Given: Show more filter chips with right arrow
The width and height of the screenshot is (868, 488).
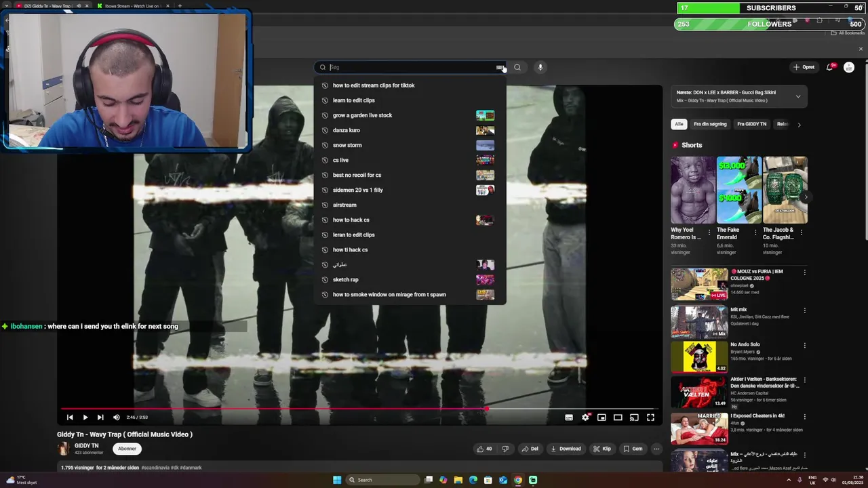Looking at the screenshot, I should tap(799, 125).
